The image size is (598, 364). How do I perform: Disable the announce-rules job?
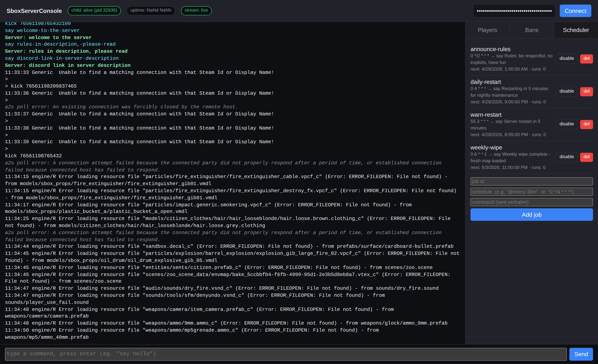pyautogui.click(x=566, y=59)
